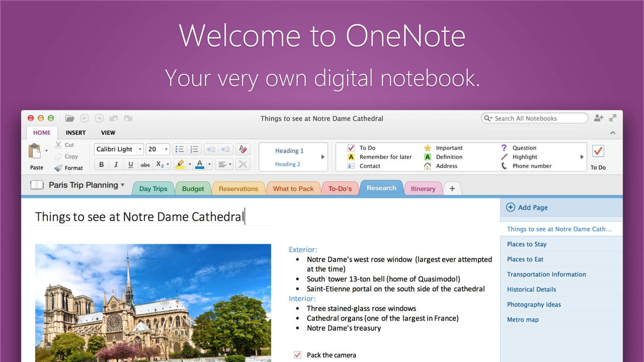The height and width of the screenshot is (362, 644).
Task: Open the folder icon in title bar
Action: (70, 119)
